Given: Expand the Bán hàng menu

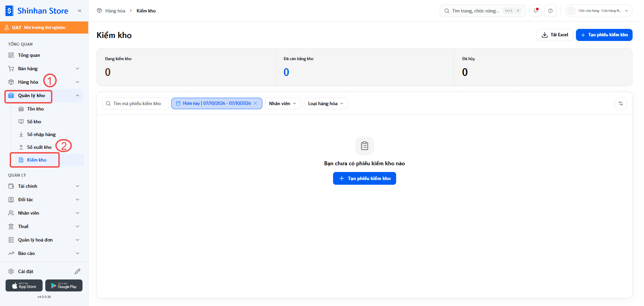Looking at the screenshot, I should point(44,69).
